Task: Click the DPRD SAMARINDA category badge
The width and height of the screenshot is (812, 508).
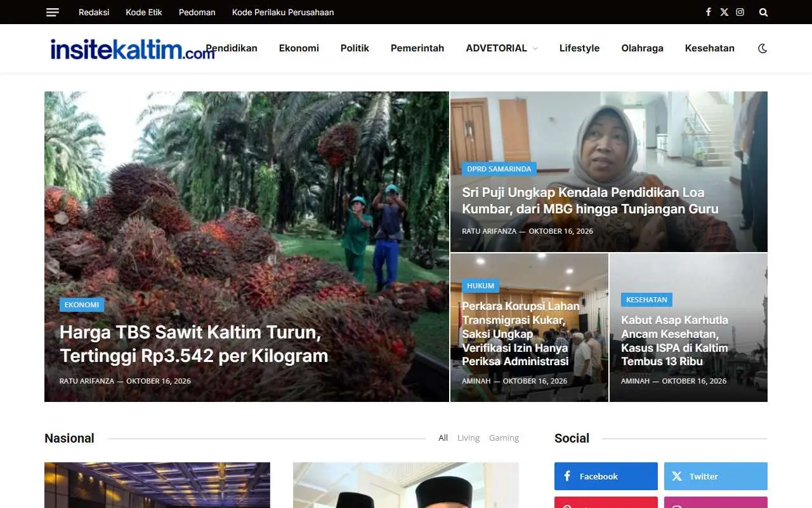Action: (499, 169)
